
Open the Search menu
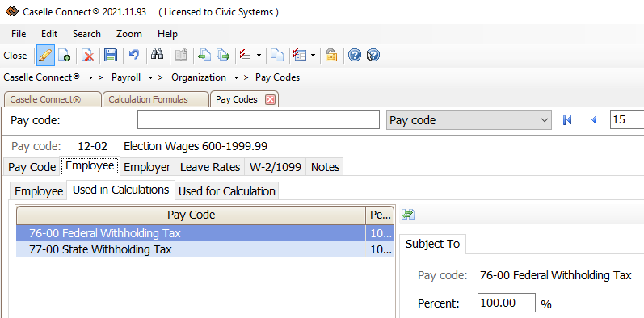pos(86,34)
